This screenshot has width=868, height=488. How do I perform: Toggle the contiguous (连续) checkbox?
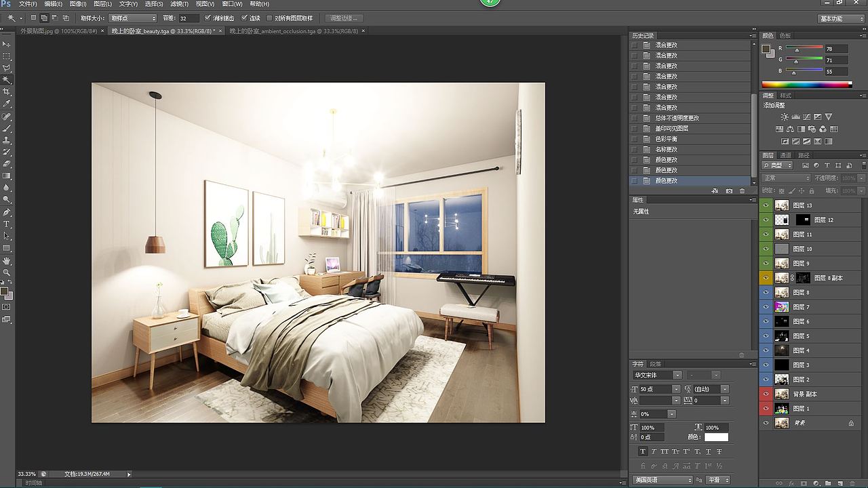click(245, 18)
